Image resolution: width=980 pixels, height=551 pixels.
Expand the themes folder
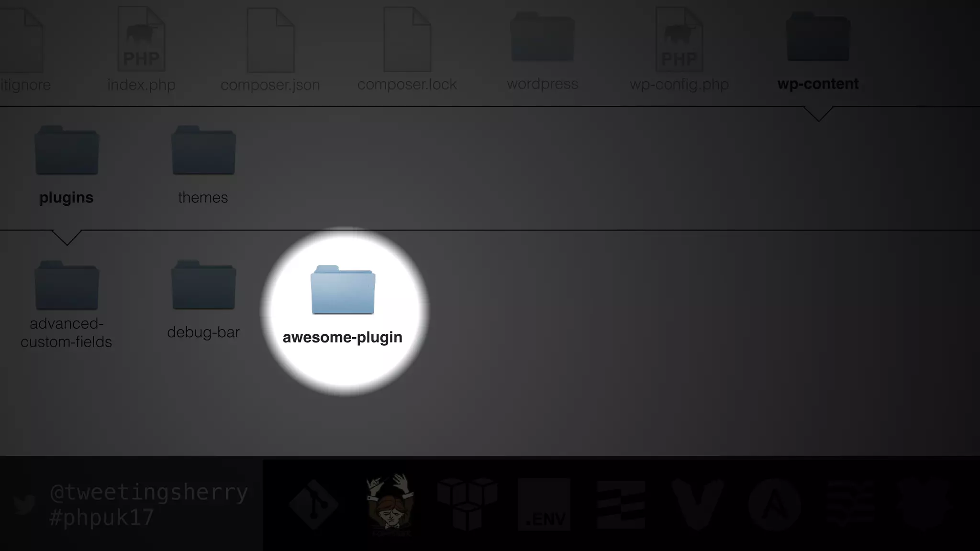tap(203, 151)
